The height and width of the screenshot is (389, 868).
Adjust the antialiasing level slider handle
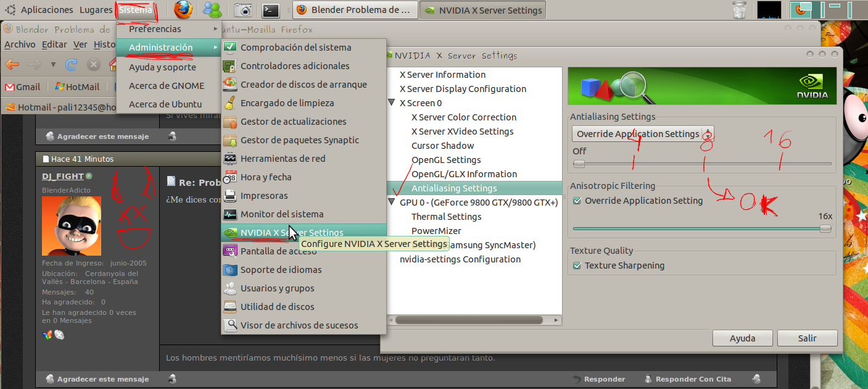click(x=579, y=164)
